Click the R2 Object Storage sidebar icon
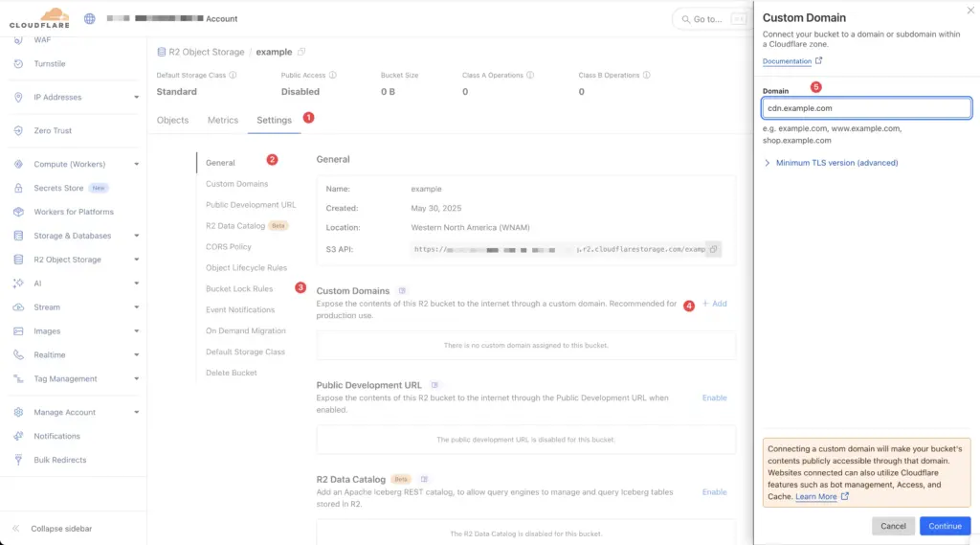This screenshot has height=545, width=980. (x=18, y=259)
